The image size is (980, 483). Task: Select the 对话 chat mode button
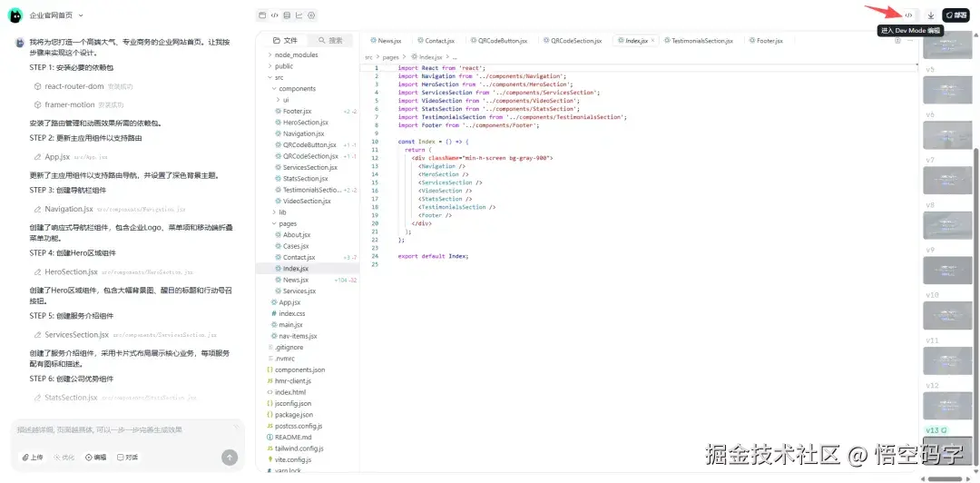[x=128, y=458]
